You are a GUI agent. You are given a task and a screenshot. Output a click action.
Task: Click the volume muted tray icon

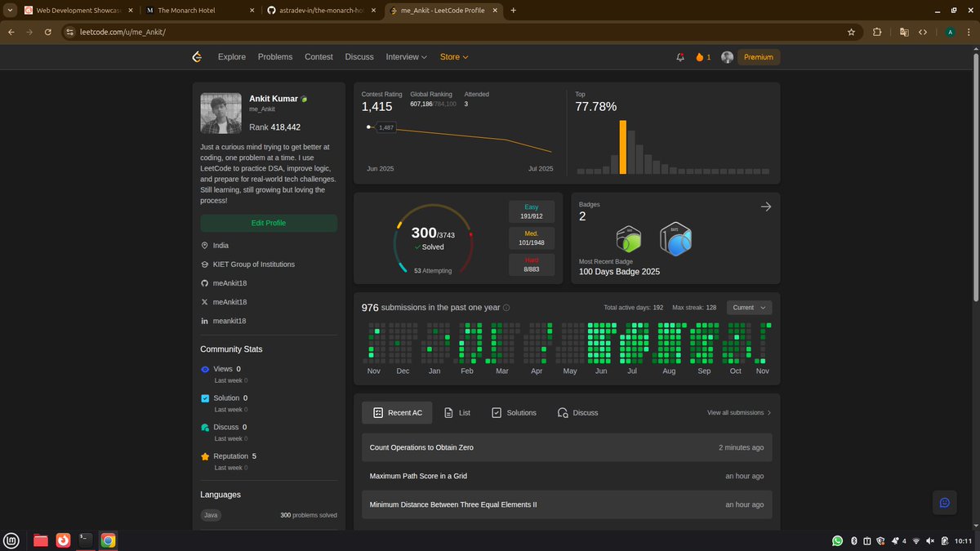pos(930,540)
